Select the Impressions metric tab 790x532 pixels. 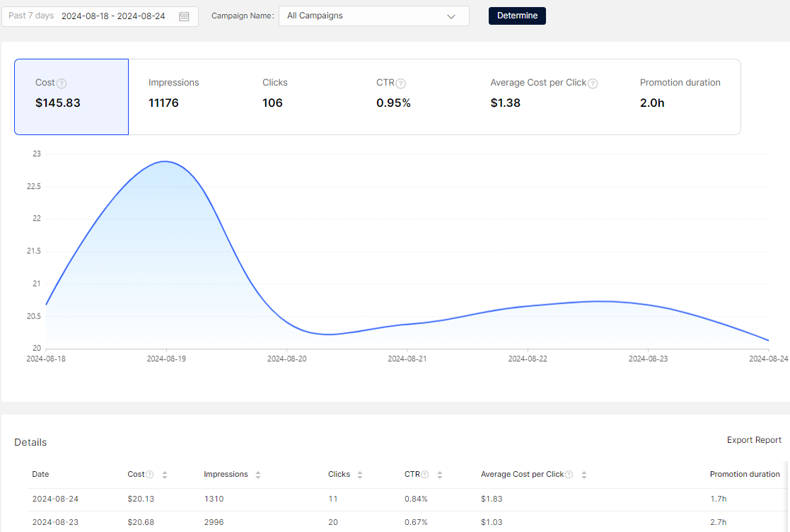pyautogui.click(x=185, y=96)
